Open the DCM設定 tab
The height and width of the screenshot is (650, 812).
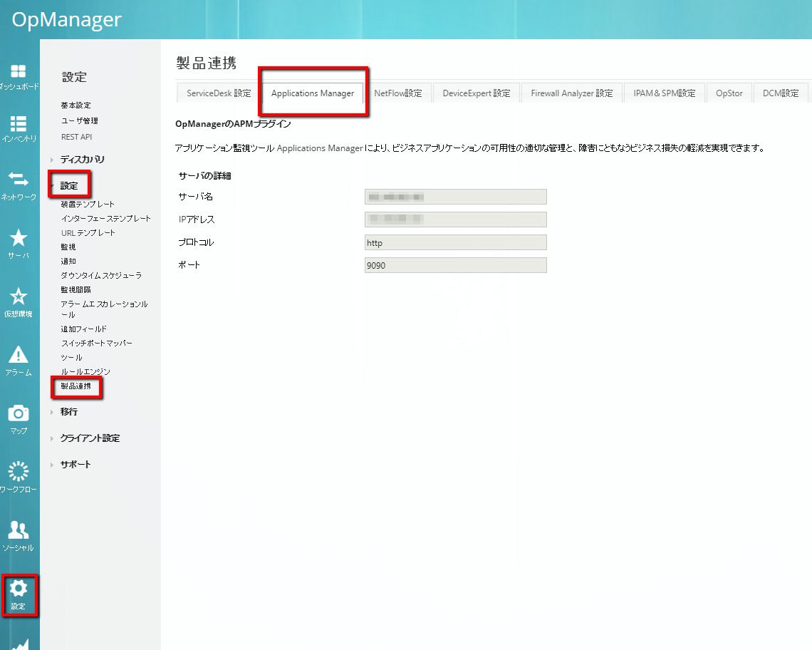(x=781, y=93)
